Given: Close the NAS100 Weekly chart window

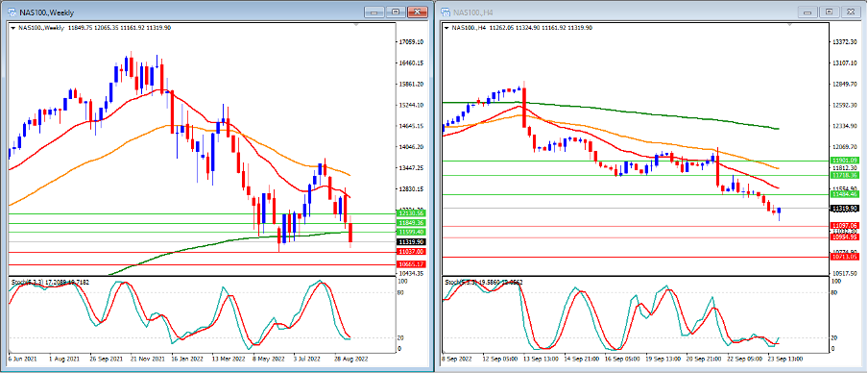Looking at the screenshot, I should pyautogui.click(x=419, y=12).
